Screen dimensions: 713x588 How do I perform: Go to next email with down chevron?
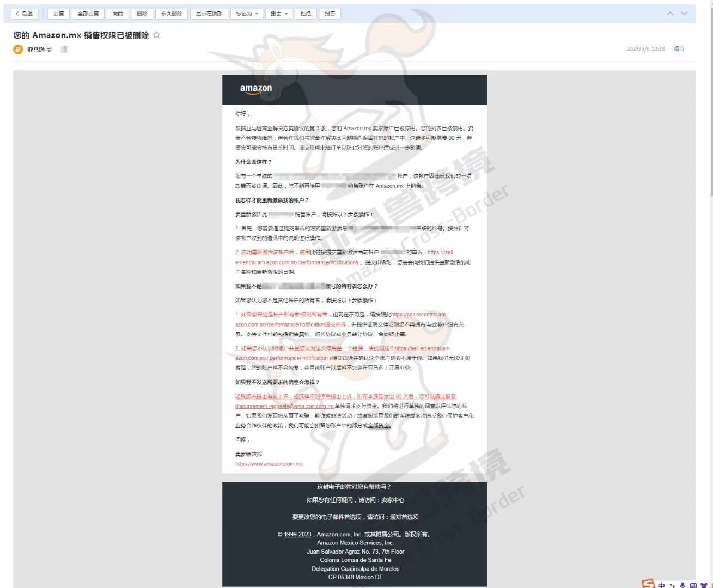[684, 14]
